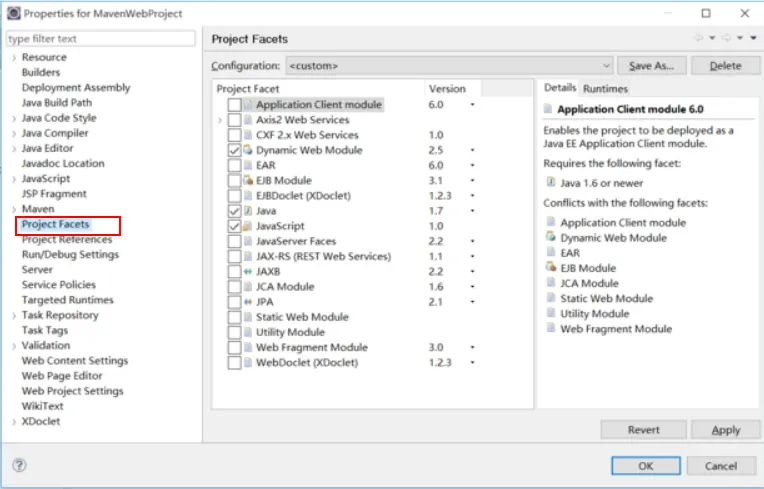Expand the Validation tree node
The image size is (764, 489).
(14, 346)
